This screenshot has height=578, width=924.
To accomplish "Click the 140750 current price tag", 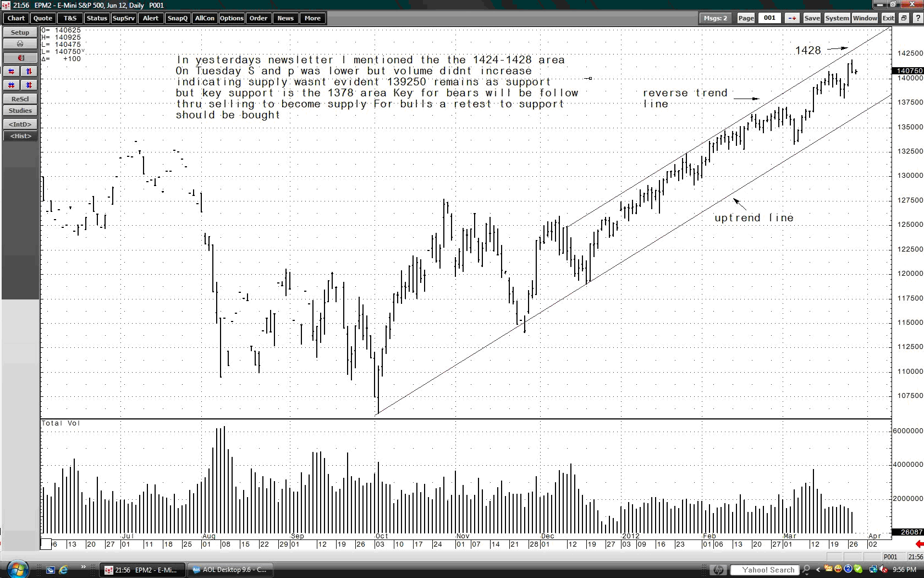I will click(908, 71).
